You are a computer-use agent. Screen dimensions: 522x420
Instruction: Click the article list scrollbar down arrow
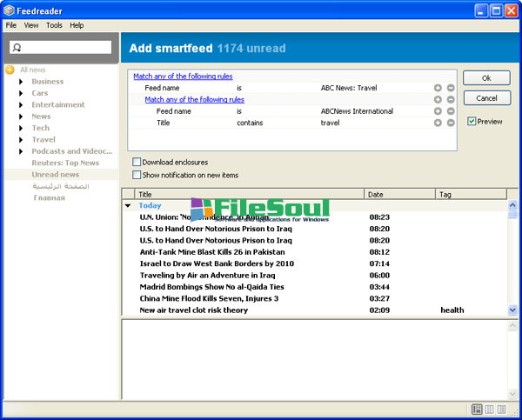point(512,310)
